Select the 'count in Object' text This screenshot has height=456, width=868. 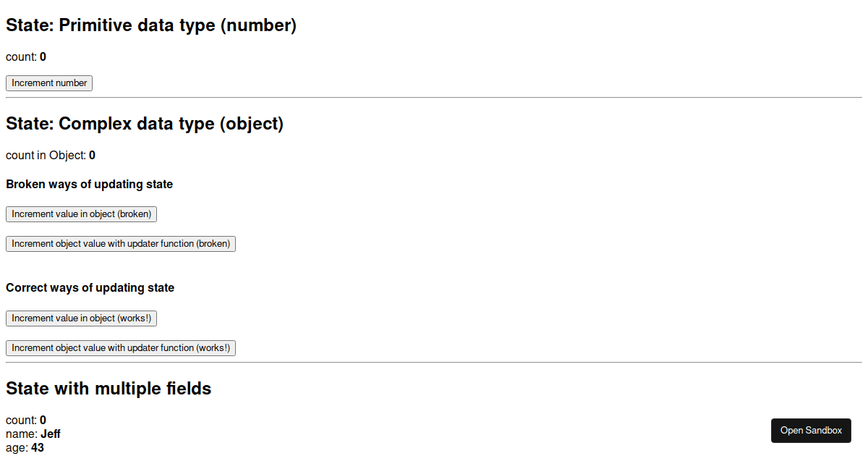pos(50,156)
